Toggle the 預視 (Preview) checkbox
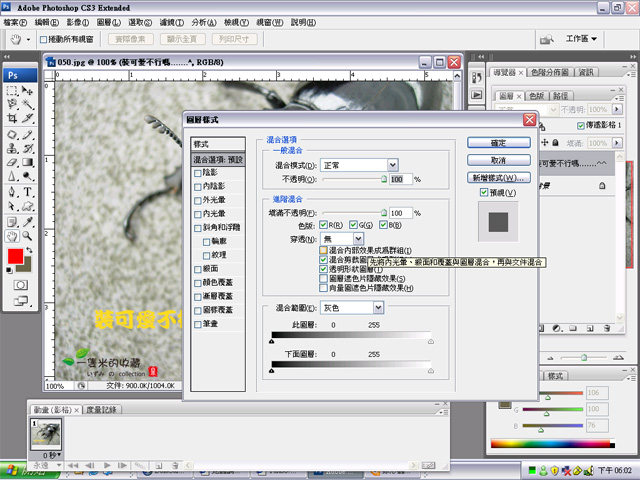Viewport: 640px width, 480px height. pyautogui.click(x=485, y=192)
